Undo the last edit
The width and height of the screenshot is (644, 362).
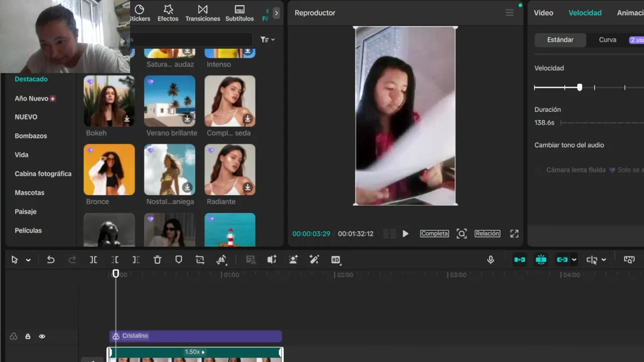50,260
